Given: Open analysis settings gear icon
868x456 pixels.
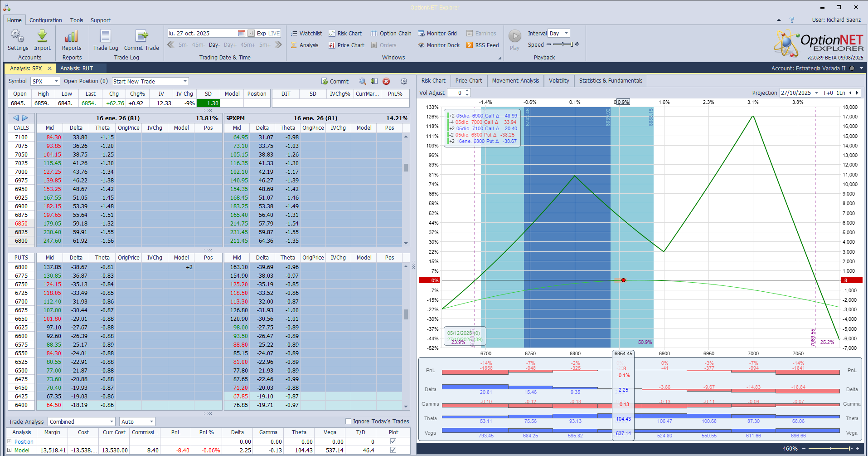Looking at the screenshot, I should point(404,81).
